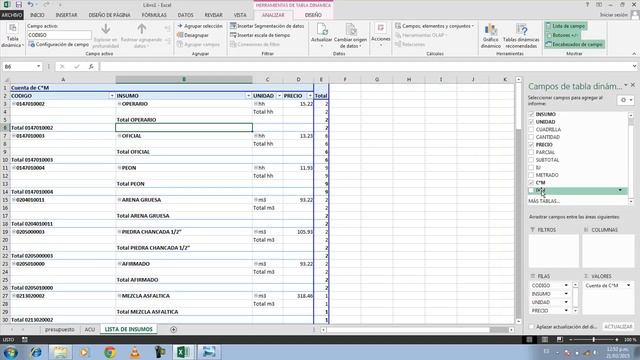
Task: Toggle the Botones +/- display
Action: coord(562,35)
